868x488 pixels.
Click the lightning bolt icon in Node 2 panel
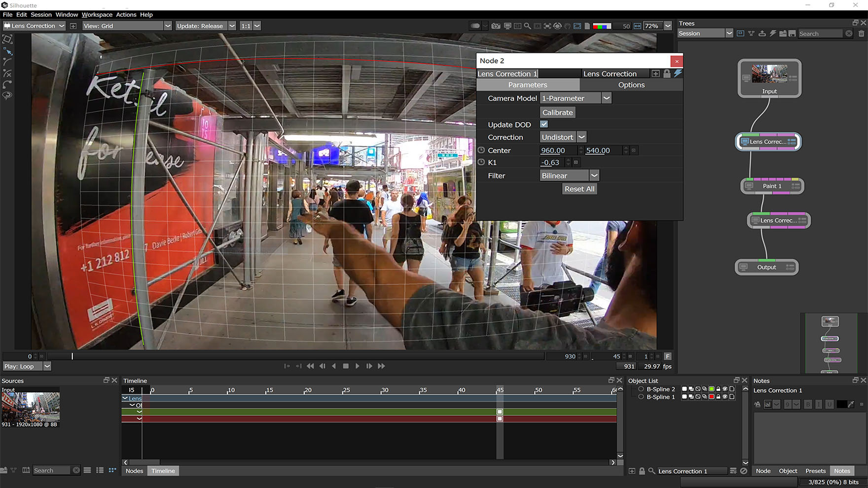tap(678, 73)
